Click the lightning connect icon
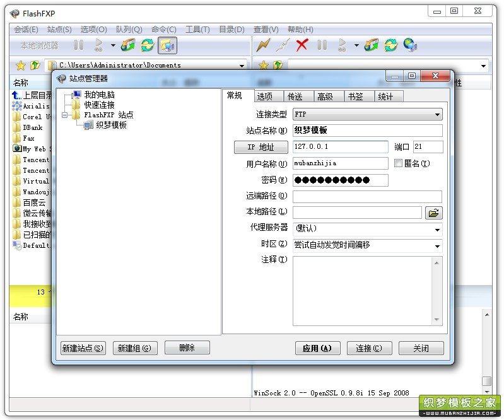504x420 pixels. click(x=263, y=45)
